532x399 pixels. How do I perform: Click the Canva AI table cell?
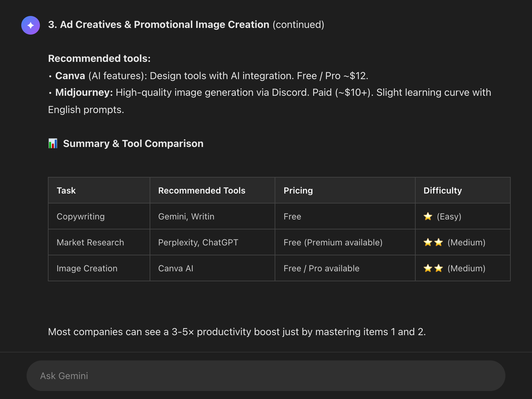(176, 268)
